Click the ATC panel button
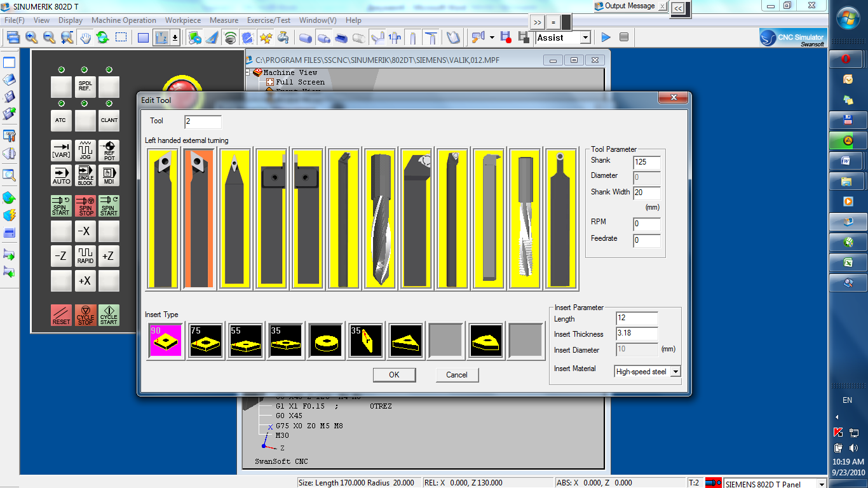The image size is (868, 488). coord(61,120)
